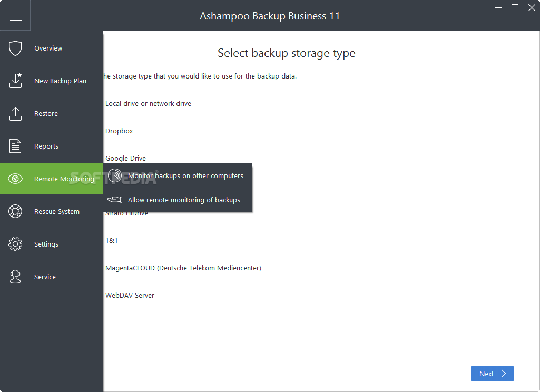Open Settings label in sidebar
Screen dimensions: 540x392
tap(46, 244)
